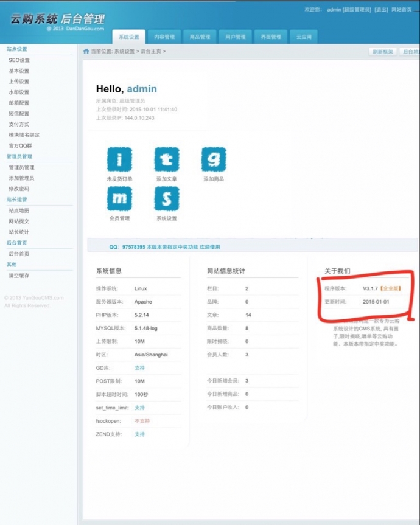420x525 pixels.
Task: Open the 网站首页 link in header
Action: 402,10
